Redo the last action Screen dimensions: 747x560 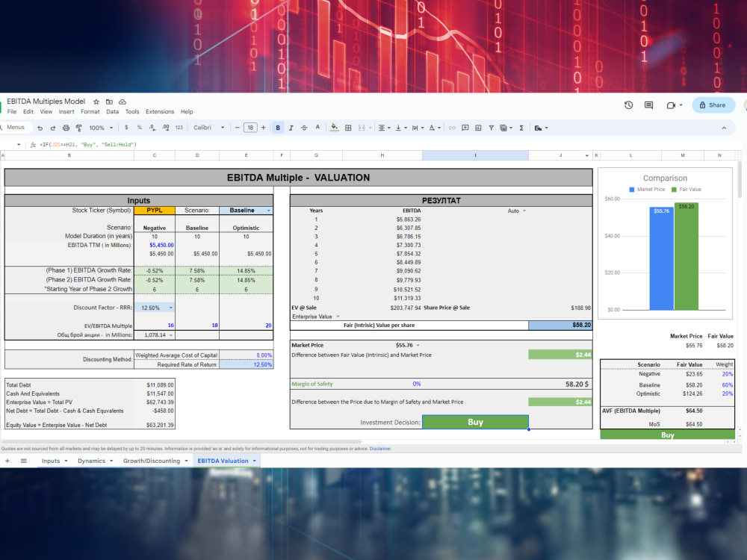point(53,128)
